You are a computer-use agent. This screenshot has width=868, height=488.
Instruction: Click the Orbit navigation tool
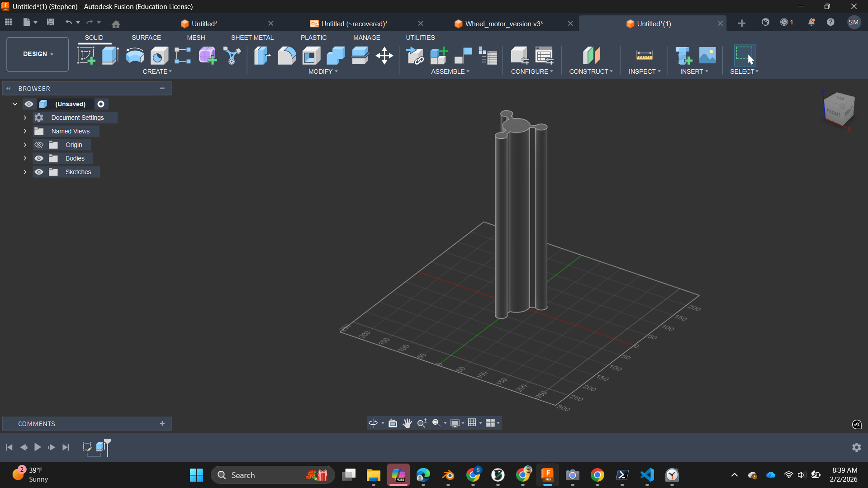click(373, 423)
